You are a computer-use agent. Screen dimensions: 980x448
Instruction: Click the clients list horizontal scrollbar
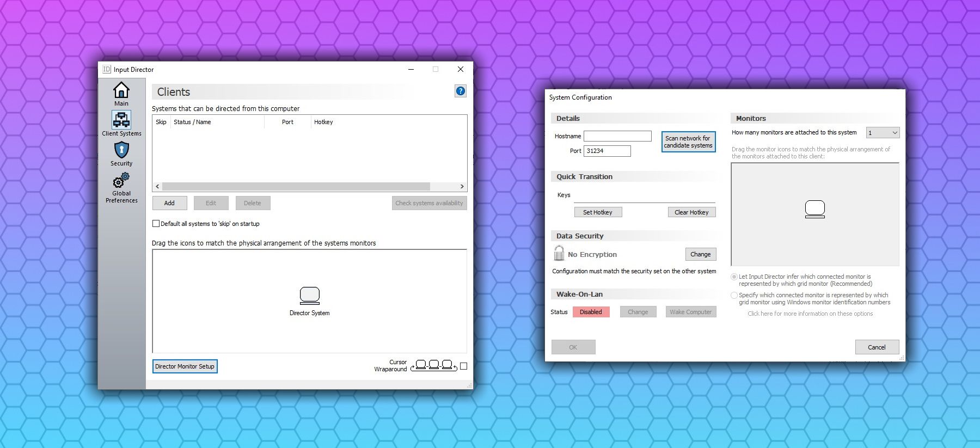(x=296, y=186)
